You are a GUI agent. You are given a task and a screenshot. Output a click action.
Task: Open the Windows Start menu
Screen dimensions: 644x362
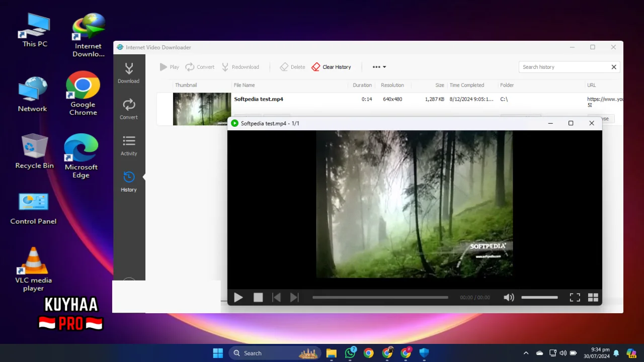(218, 353)
